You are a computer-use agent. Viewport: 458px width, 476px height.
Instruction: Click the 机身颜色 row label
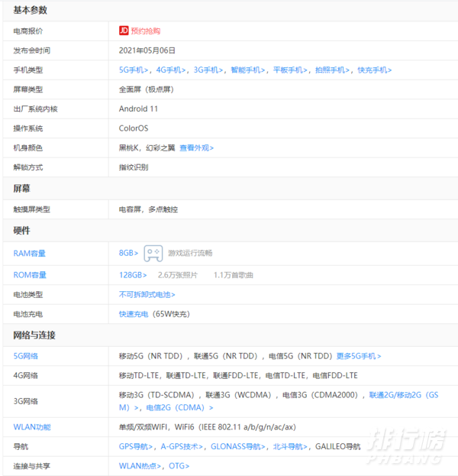(x=28, y=147)
